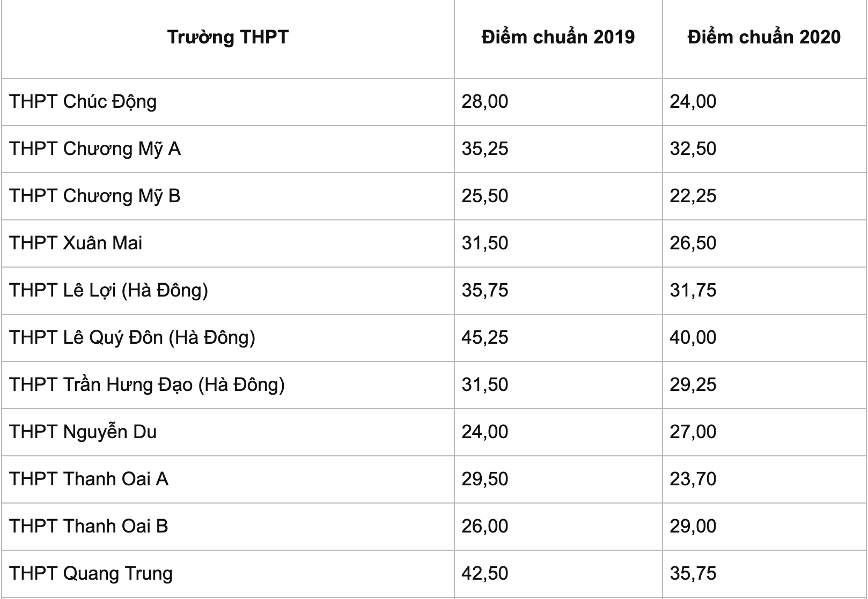Click the THPT Thanh Oai B name
Image resolution: width=868 pixels, height=599 pixels.
89,526
